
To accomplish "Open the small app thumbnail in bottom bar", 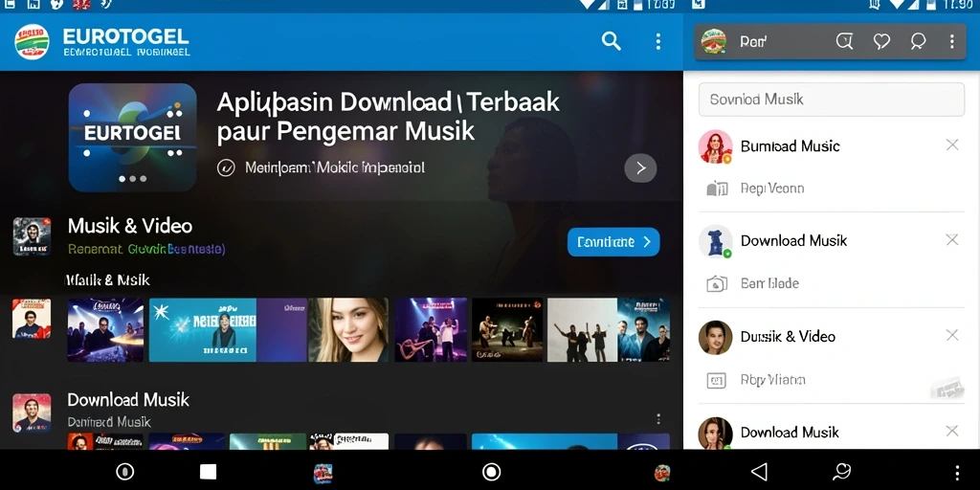I will coord(323,473).
